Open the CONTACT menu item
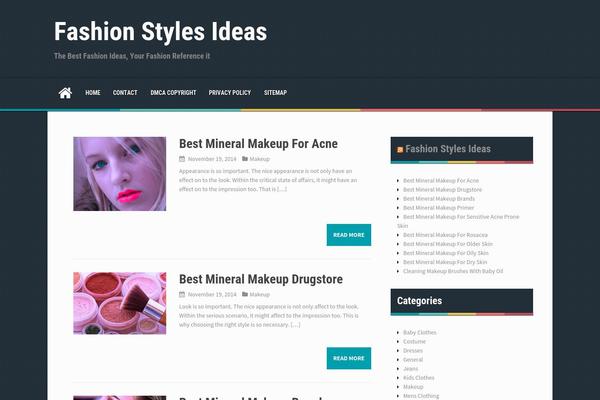The height and width of the screenshot is (400, 600). tap(125, 93)
